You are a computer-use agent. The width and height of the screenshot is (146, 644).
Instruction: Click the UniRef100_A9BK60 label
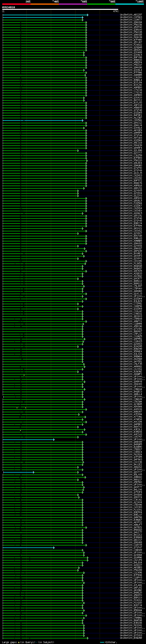pos(131,477)
